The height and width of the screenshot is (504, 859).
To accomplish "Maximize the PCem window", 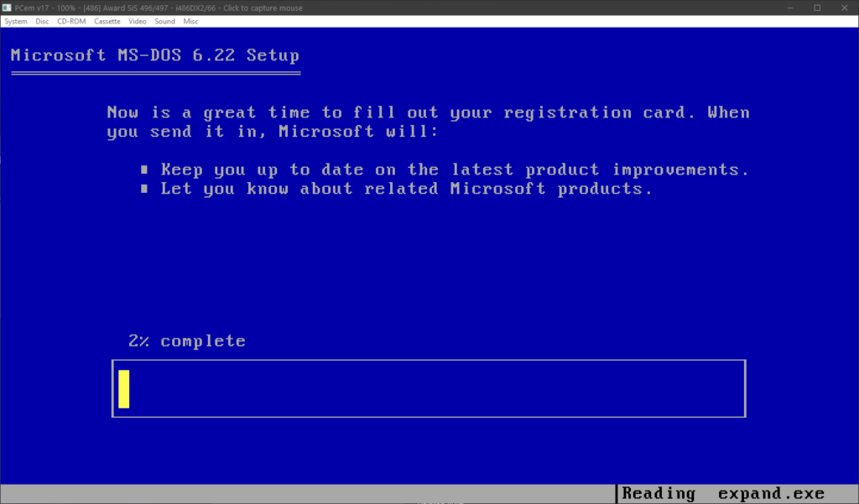I will [817, 8].
